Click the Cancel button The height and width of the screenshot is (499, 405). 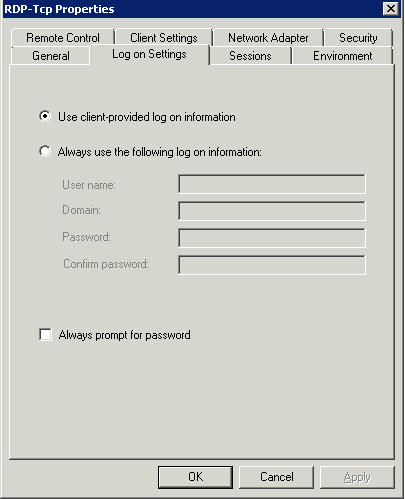[x=277, y=477]
